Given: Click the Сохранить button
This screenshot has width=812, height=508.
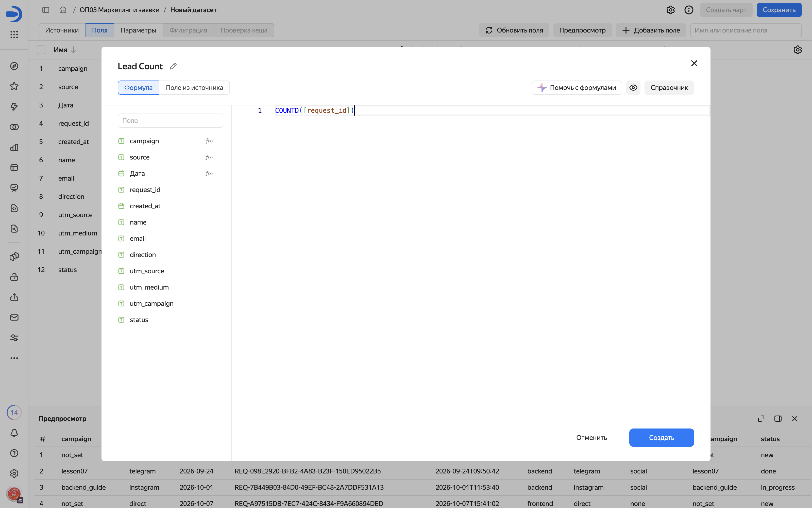Looking at the screenshot, I should pyautogui.click(x=779, y=10).
